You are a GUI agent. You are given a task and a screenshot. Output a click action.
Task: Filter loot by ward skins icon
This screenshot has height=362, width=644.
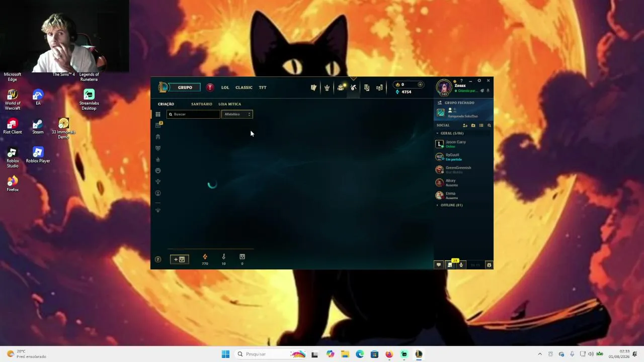[x=158, y=159]
